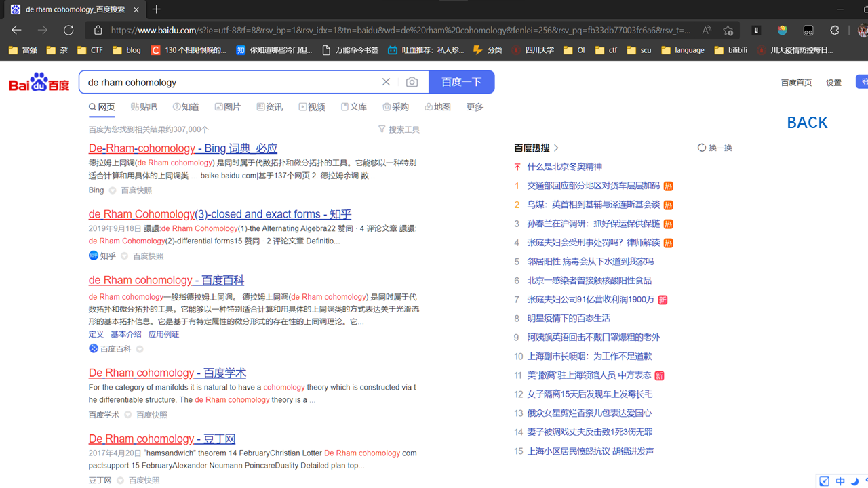
Task: Open the 川大疫情防控每日 bookmark
Action: click(795, 50)
